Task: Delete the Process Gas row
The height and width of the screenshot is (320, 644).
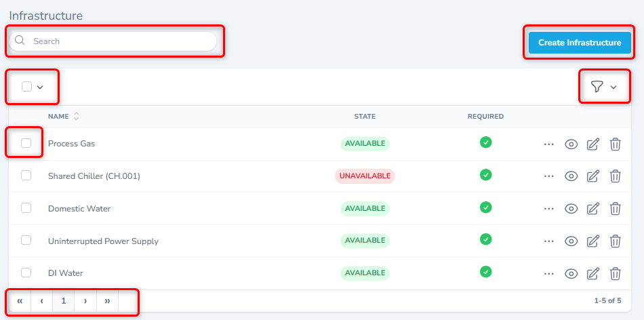Action: 615,144
